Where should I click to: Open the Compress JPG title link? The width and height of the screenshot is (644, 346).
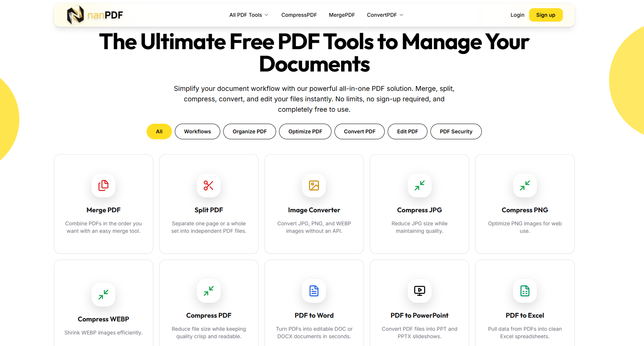420,210
